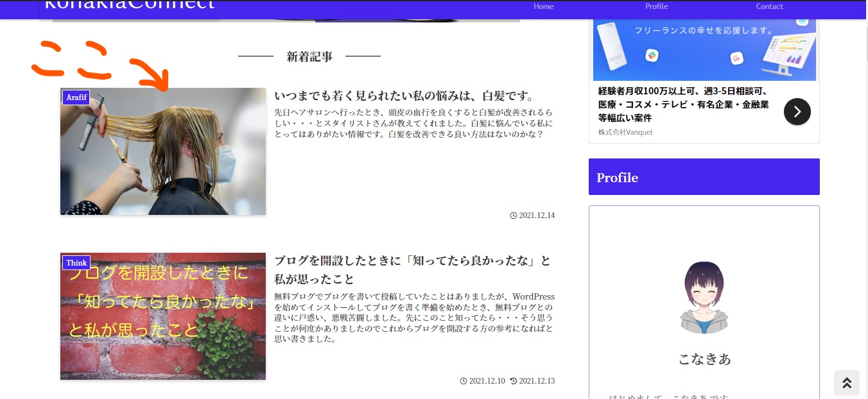Select the Arafif category badge
This screenshot has height=399, width=868.
76,98
